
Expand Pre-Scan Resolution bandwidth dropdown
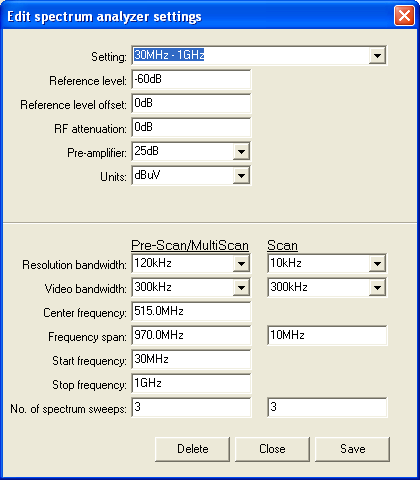pyautogui.click(x=241, y=264)
